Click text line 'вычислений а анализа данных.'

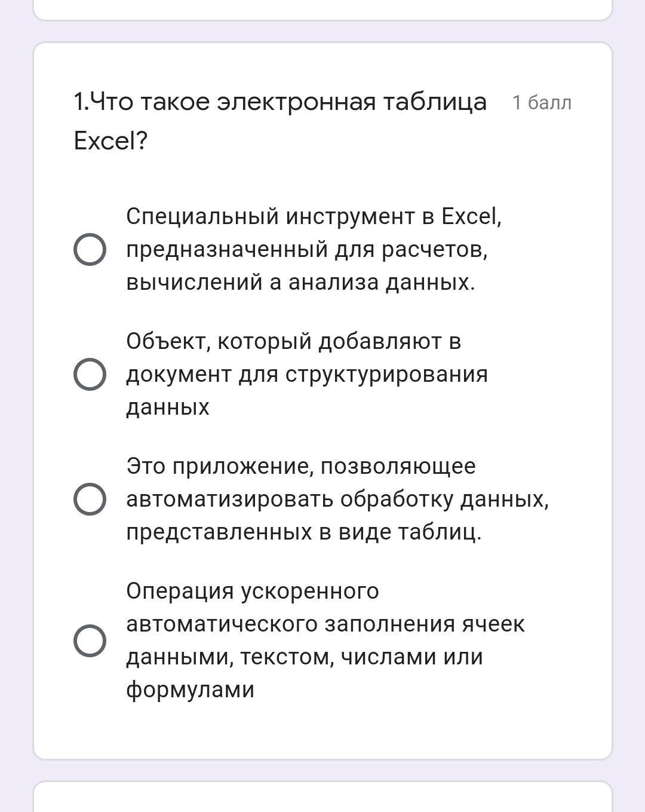[x=300, y=282]
